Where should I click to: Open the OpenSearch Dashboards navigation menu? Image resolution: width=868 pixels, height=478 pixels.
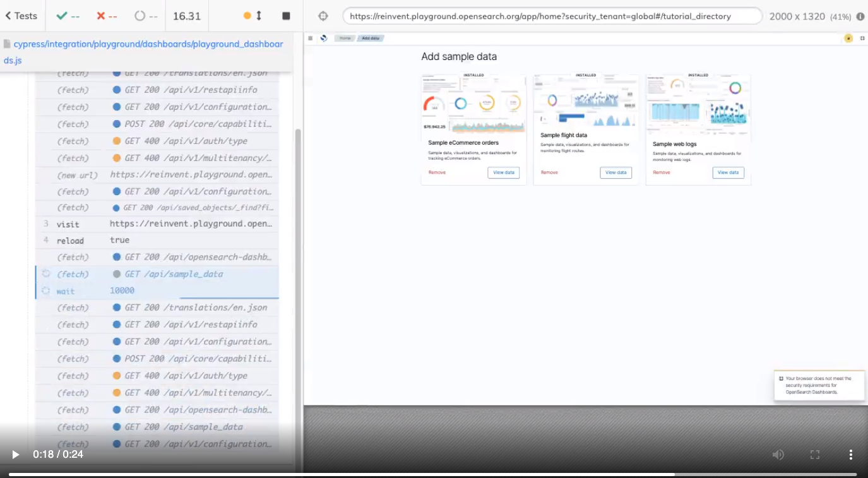[x=310, y=37]
